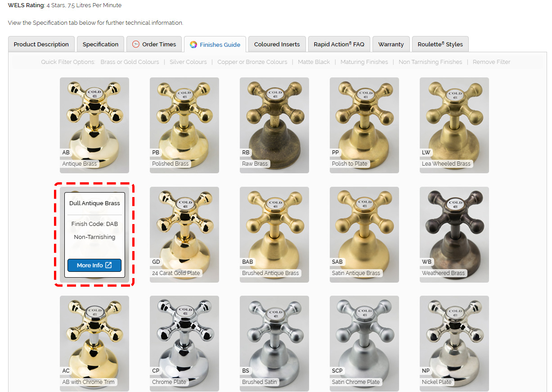Select the Chrome Plate finish thumbnail
Screen dimensions: 552x392
(x=184, y=343)
